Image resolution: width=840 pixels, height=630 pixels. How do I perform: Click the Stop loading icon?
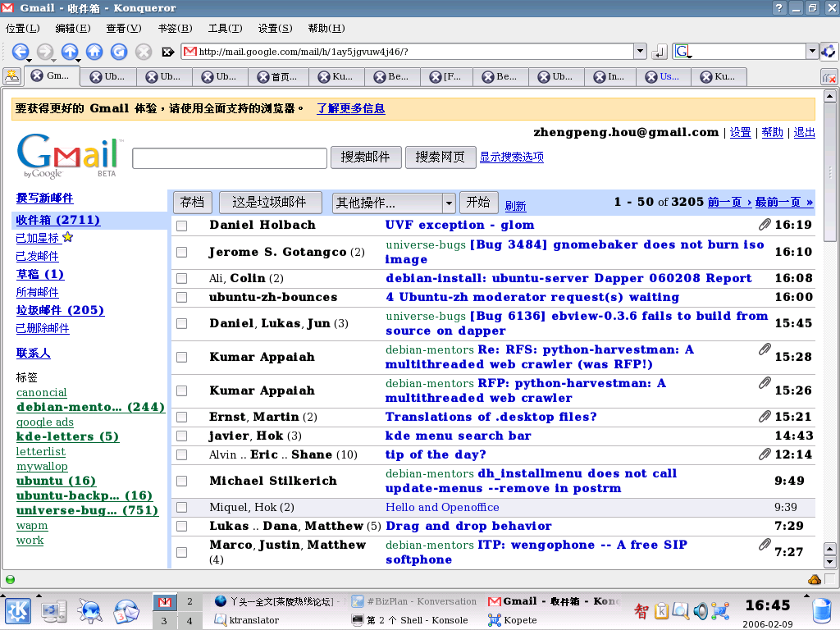click(x=143, y=52)
